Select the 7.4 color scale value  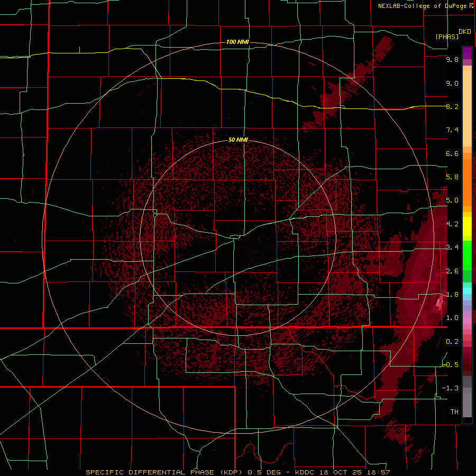(452, 130)
